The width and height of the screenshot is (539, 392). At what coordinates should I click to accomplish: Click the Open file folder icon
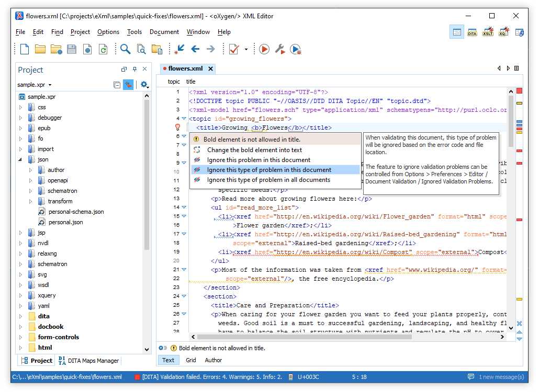point(40,49)
